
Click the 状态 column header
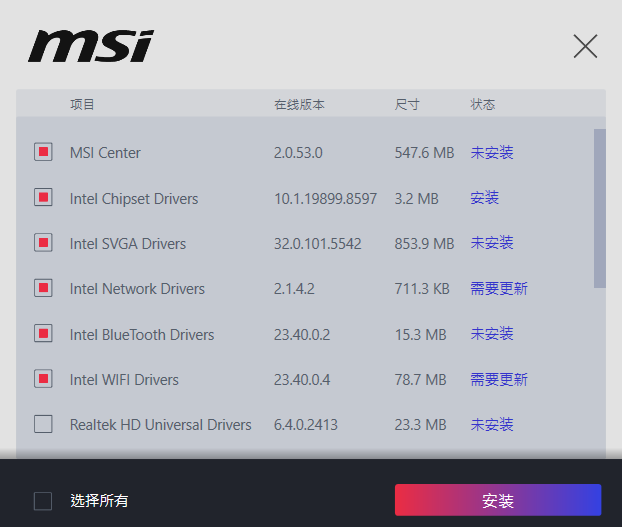(483, 104)
